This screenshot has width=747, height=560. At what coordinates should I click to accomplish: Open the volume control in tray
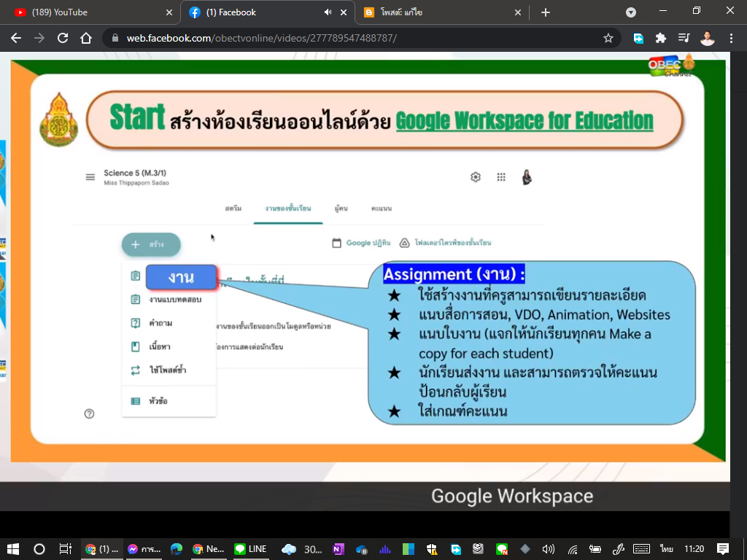coord(549,549)
